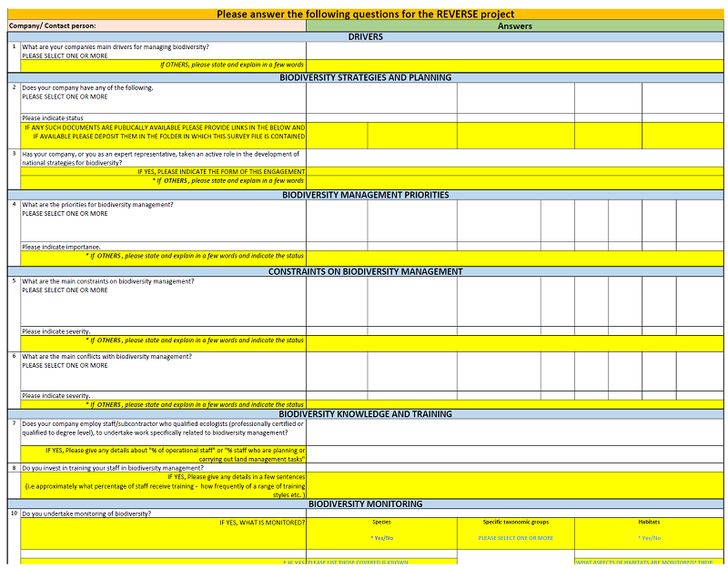Click the BIODIVERSITY MONITORING section header
Viewport: 728px width, 569px height.
(365, 503)
